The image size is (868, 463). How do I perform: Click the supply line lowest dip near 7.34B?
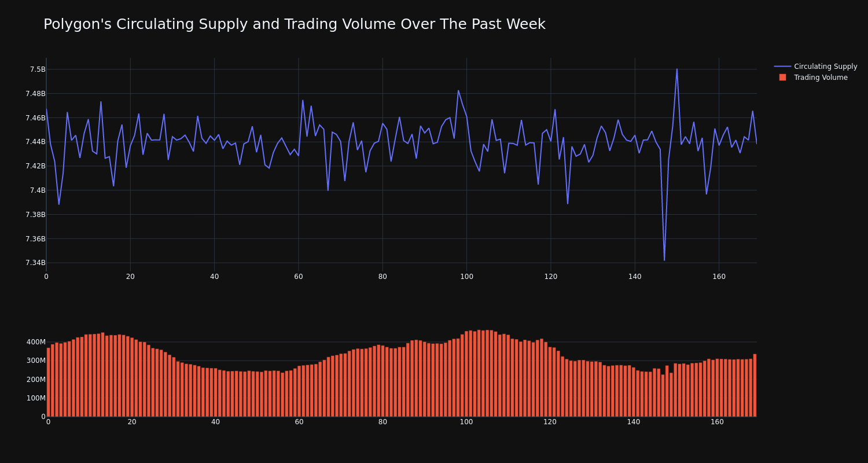(664, 260)
